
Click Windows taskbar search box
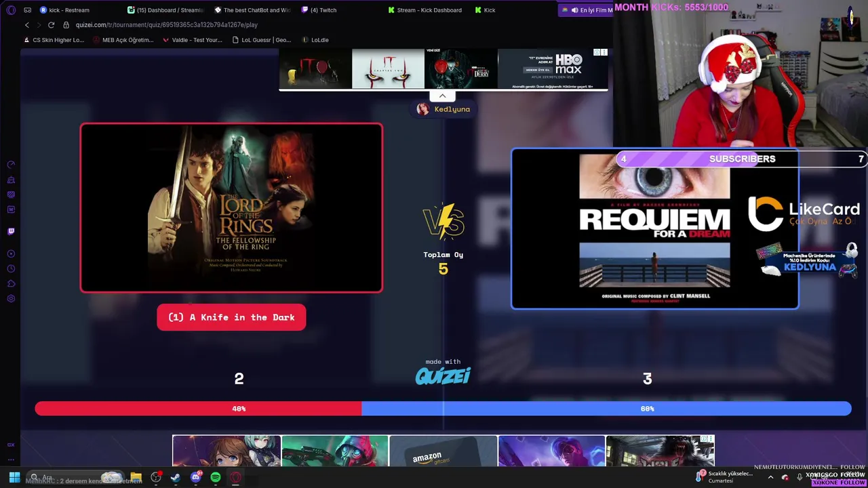(x=75, y=477)
